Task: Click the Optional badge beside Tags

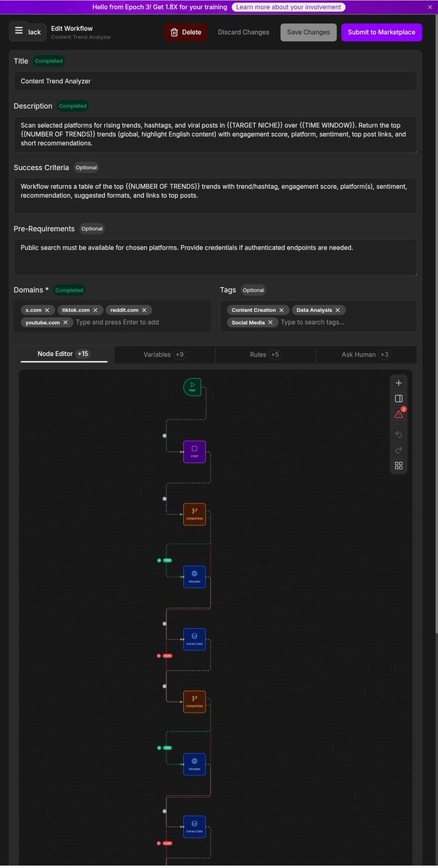Action: coord(253,290)
